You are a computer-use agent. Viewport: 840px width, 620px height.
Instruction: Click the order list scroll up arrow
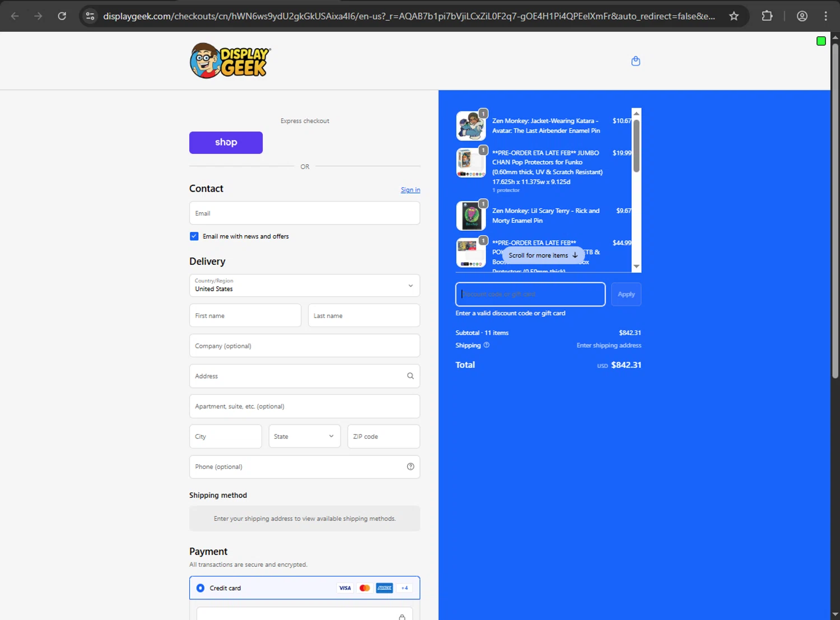tap(636, 113)
